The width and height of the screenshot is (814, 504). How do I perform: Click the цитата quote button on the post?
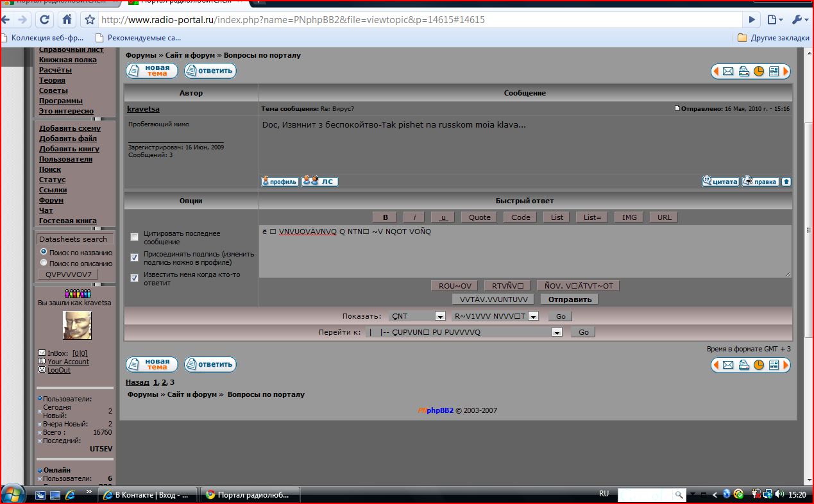pyautogui.click(x=720, y=181)
